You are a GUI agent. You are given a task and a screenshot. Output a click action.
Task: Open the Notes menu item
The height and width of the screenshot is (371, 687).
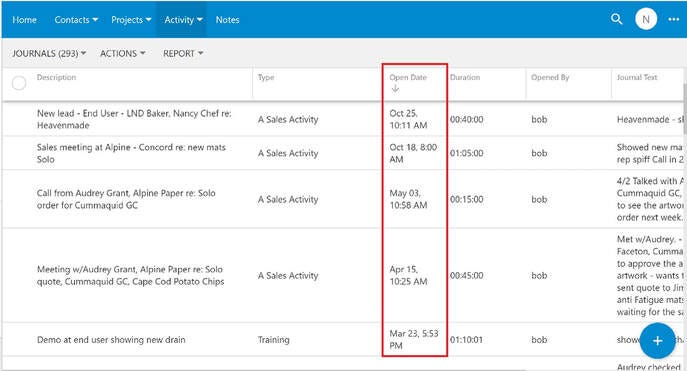click(x=227, y=20)
